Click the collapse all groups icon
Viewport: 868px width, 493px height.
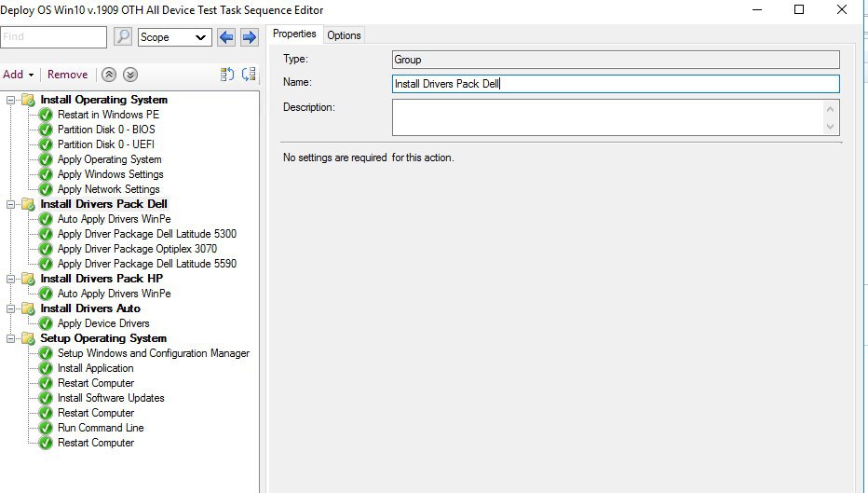coord(249,75)
